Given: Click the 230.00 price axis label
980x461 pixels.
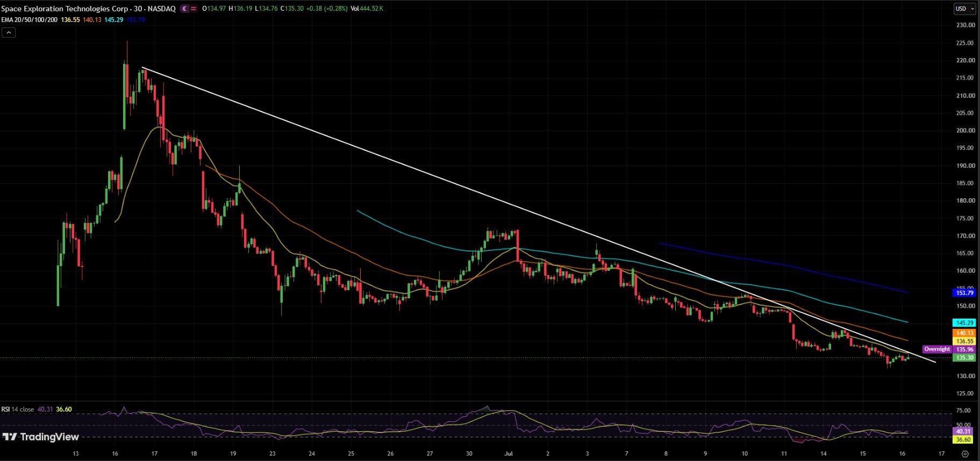Looking at the screenshot, I should [x=965, y=25].
